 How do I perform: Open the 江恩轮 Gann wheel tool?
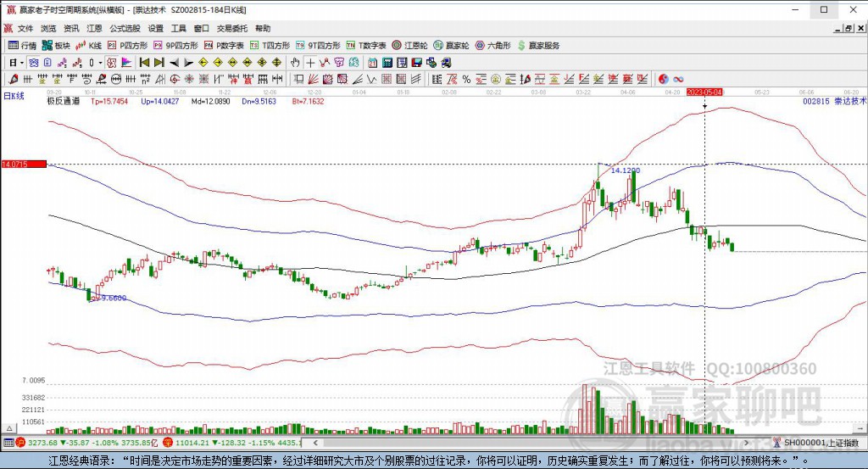tap(409, 45)
